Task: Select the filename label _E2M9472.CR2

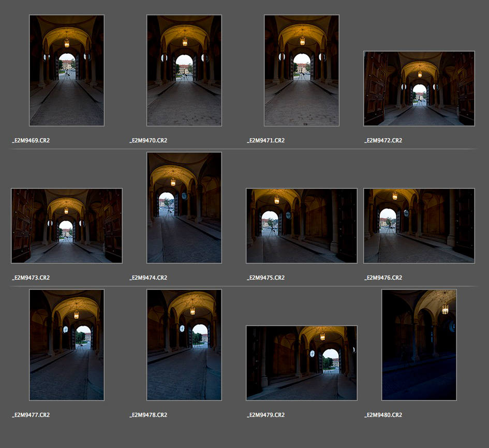Action: [x=383, y=140]
